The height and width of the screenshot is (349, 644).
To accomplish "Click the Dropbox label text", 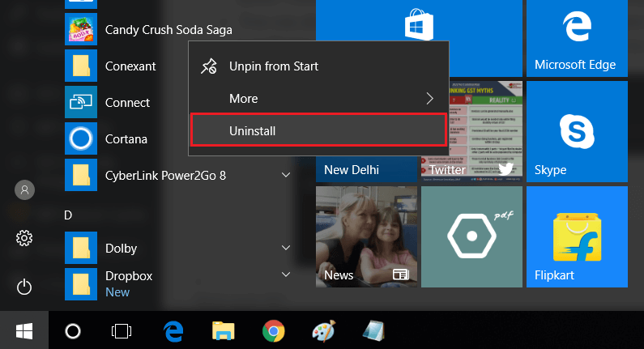I will click(129, 276).
